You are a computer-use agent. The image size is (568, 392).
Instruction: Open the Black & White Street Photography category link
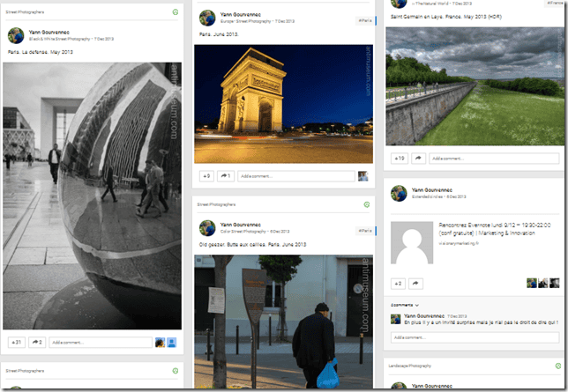coord(59,39)
